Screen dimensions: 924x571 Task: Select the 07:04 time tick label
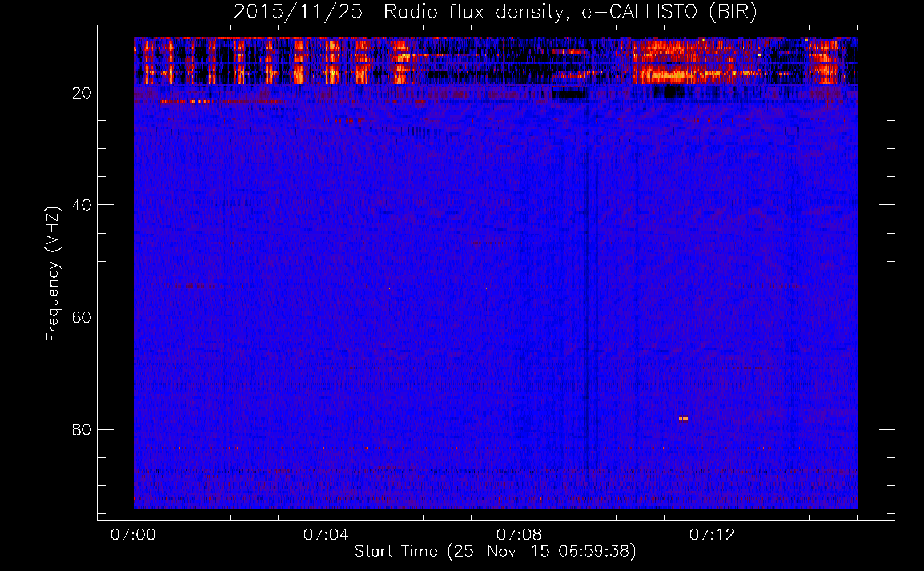point(326,535)
